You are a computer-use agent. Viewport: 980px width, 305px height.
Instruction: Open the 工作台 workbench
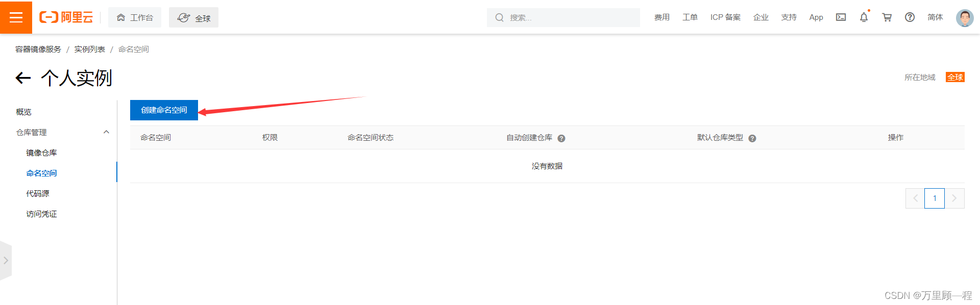click(135, 17)
